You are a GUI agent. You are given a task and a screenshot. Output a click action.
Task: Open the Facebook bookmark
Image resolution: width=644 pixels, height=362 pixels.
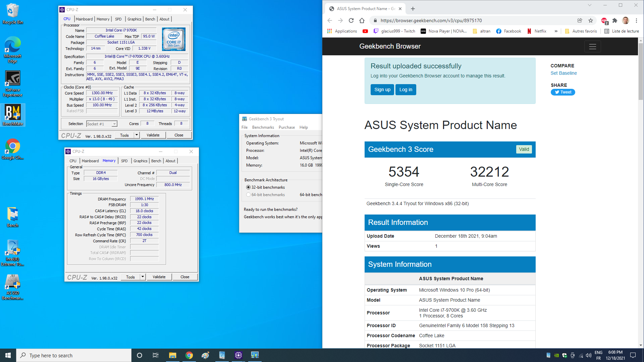coord(508,31)
